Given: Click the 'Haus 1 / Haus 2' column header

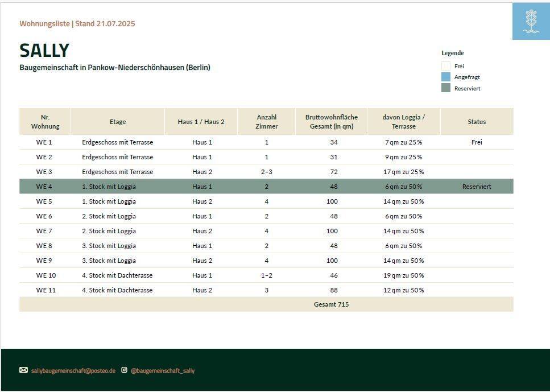Looking at the screenshot, I should click(x=201, y=122).
